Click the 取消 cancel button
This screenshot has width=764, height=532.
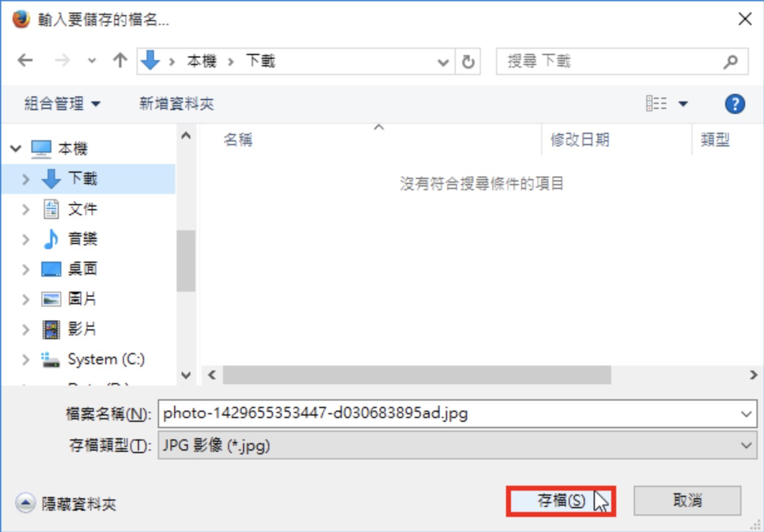[x=688, y=501]
